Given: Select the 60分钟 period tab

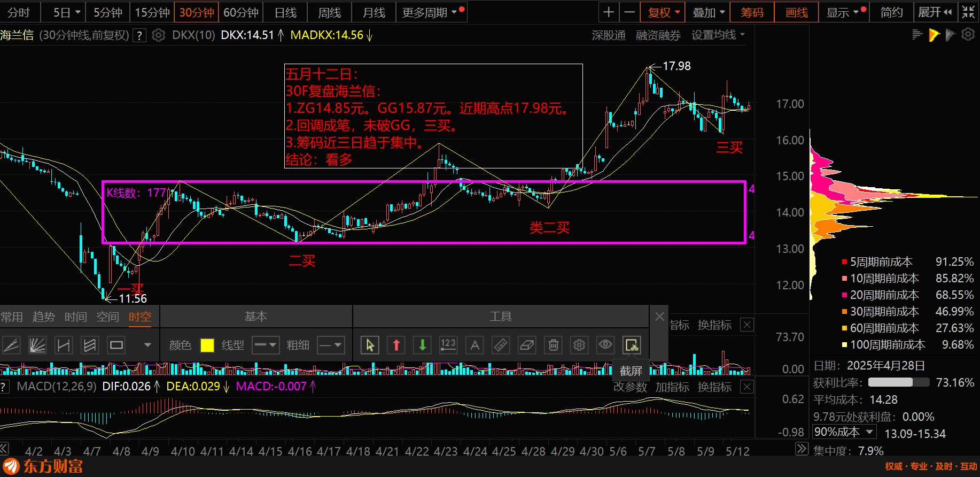Looking at the screenshot, I should (x=241, y=12).
